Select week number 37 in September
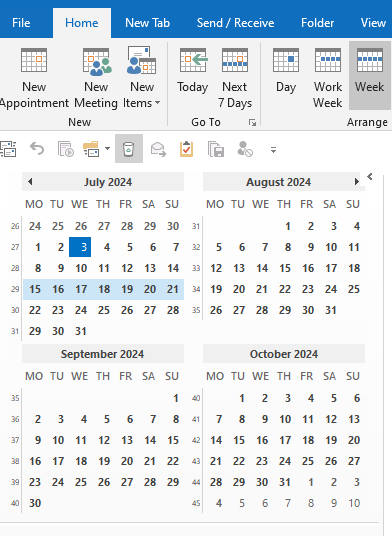 (15, 440)
